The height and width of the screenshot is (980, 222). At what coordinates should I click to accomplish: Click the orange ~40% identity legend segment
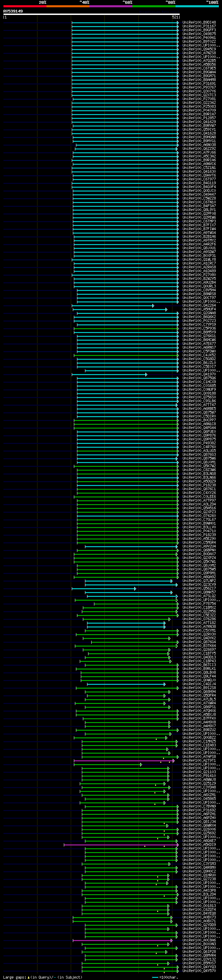[x=68, y=6]
